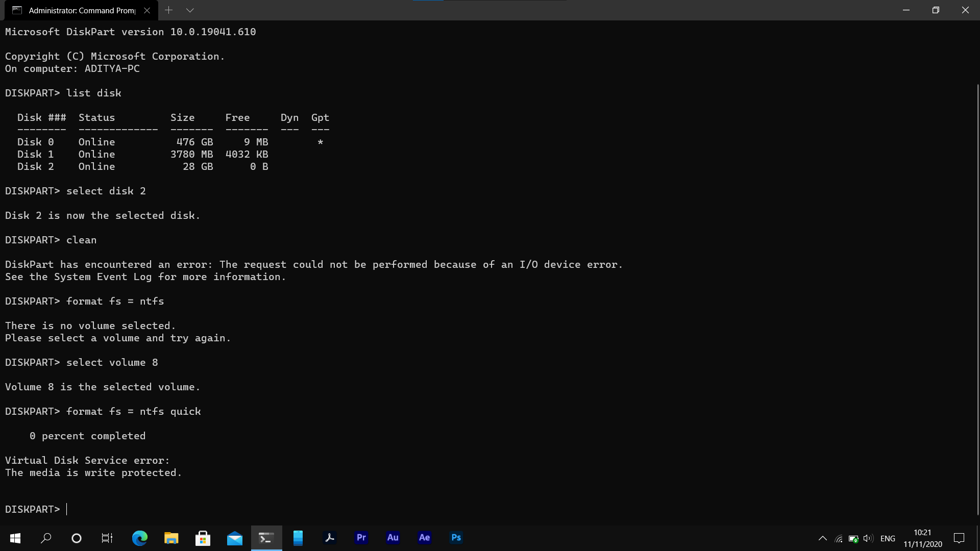Open a new terminal tab
The width and height of the screenshot is (980, 551).
point(169,10)
